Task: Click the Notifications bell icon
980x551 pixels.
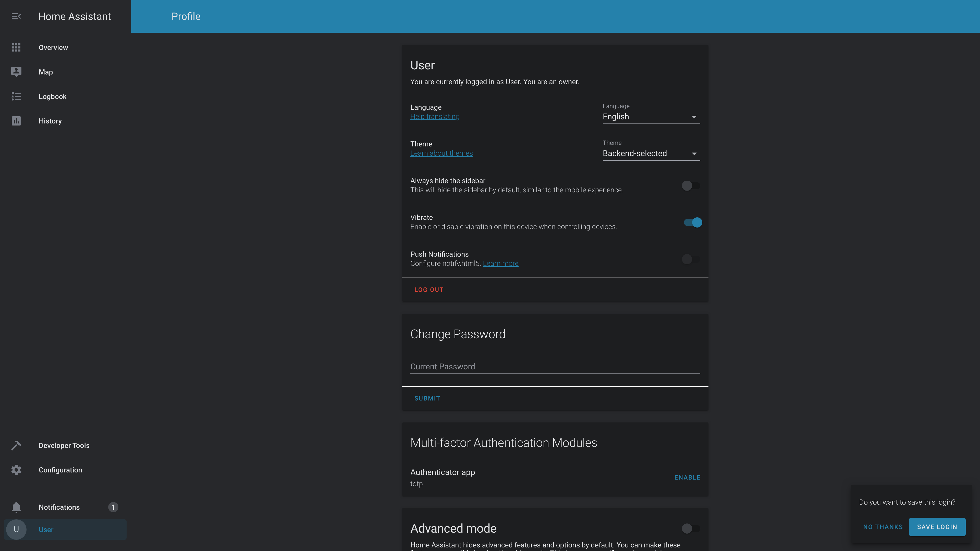Action: coord(16,507)
